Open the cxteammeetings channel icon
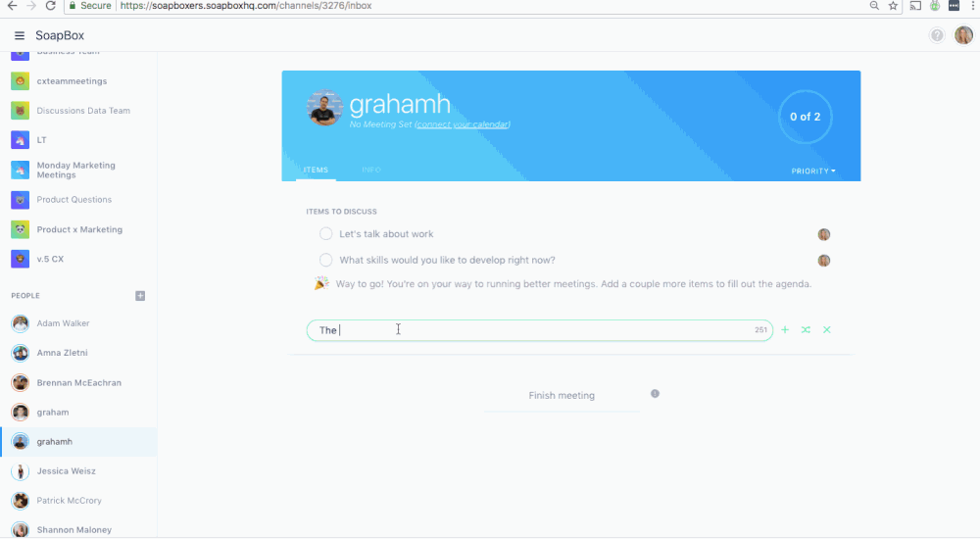 pyautogui.click(x=20, y=80)
